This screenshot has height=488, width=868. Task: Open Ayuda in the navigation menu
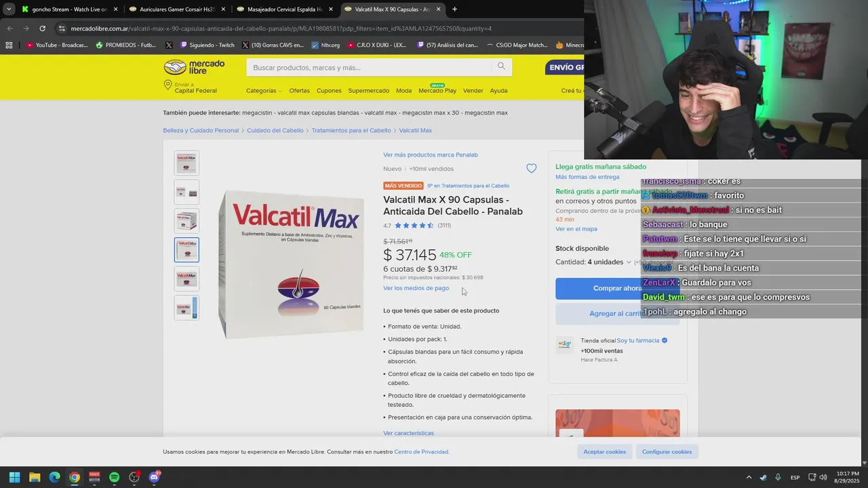point(498,91)
